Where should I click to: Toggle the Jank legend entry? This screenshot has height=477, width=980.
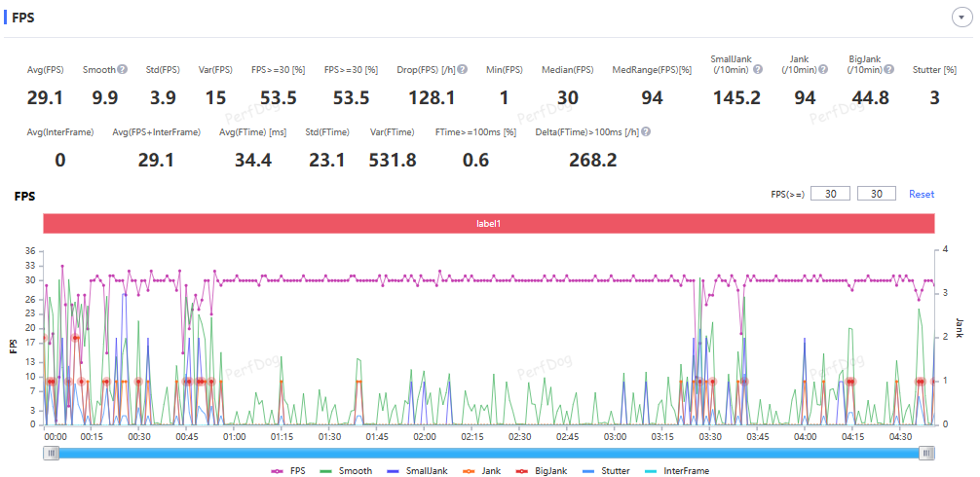[x=483, y=470]
